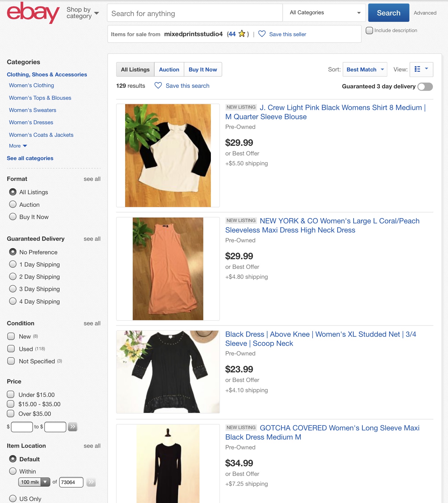The width and height of the screenshot is (448, 503).
Task: Click the zip code go arrow button
Action: click(91, 482)
